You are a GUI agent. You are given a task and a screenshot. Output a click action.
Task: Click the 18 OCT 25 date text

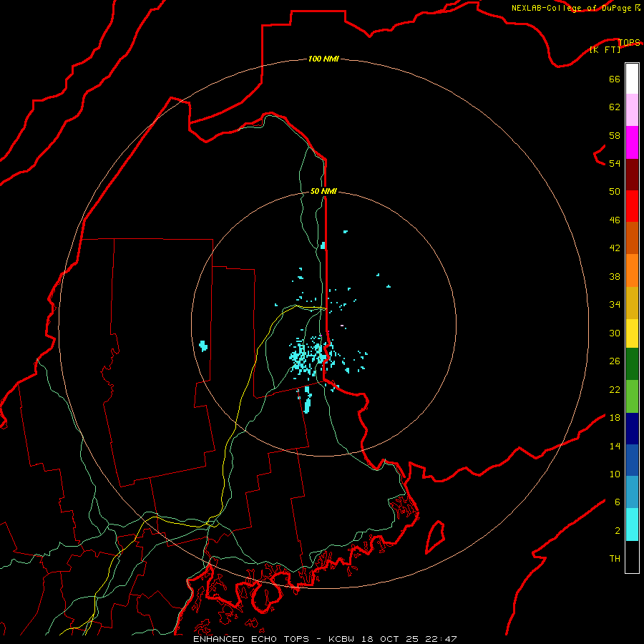coord(390,639)
